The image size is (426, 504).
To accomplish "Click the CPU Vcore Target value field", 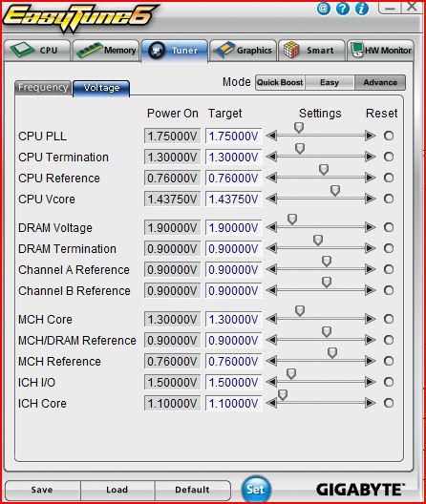I will tap(234, 199).
